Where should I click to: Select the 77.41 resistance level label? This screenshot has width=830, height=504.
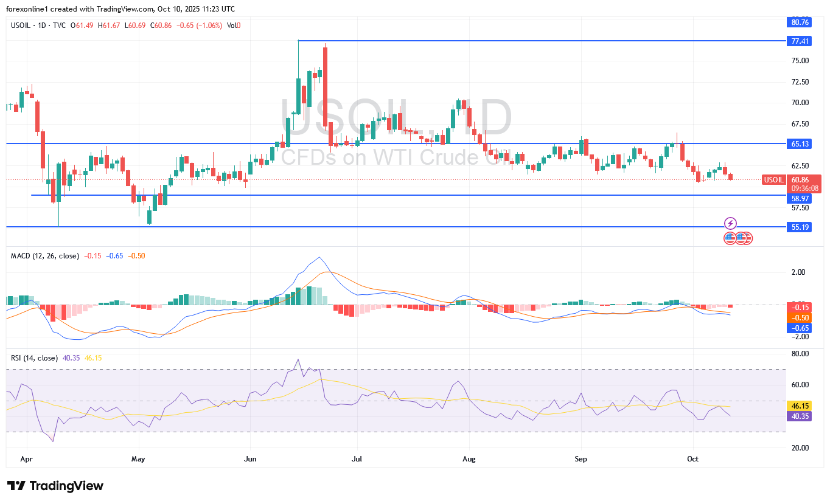800,41
